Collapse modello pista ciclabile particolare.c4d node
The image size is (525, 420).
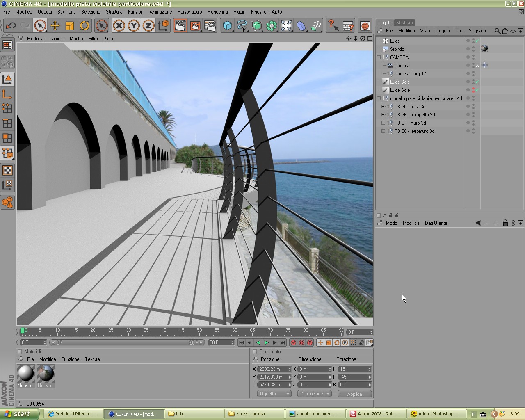[379, 98]
